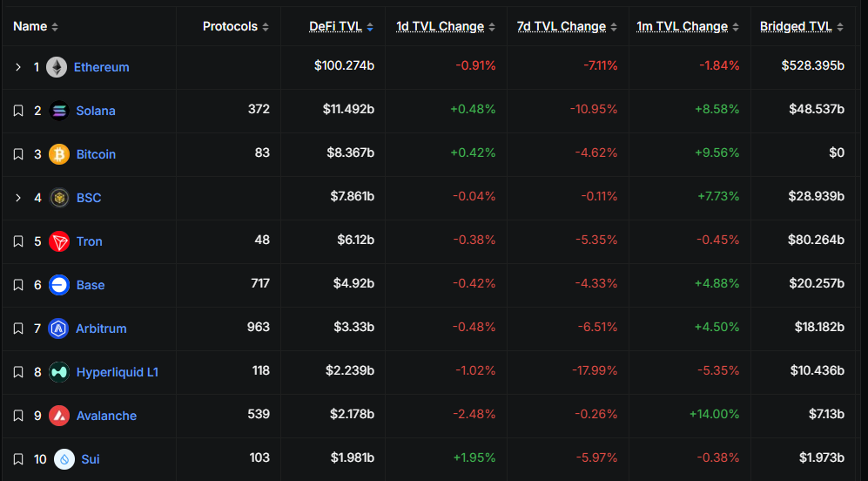Open the Avalanche chain link
Screen dimensions: 868x481
point(106,416)
